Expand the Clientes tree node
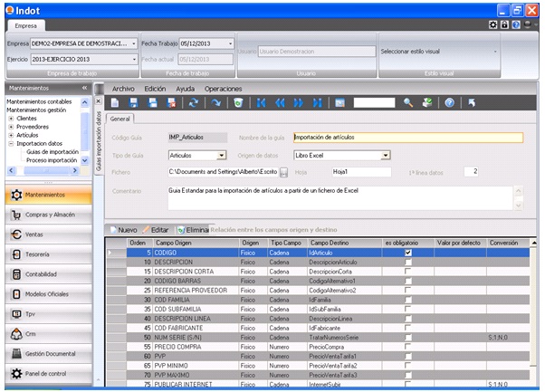The image size is (545, 392). tap(11, 119)
